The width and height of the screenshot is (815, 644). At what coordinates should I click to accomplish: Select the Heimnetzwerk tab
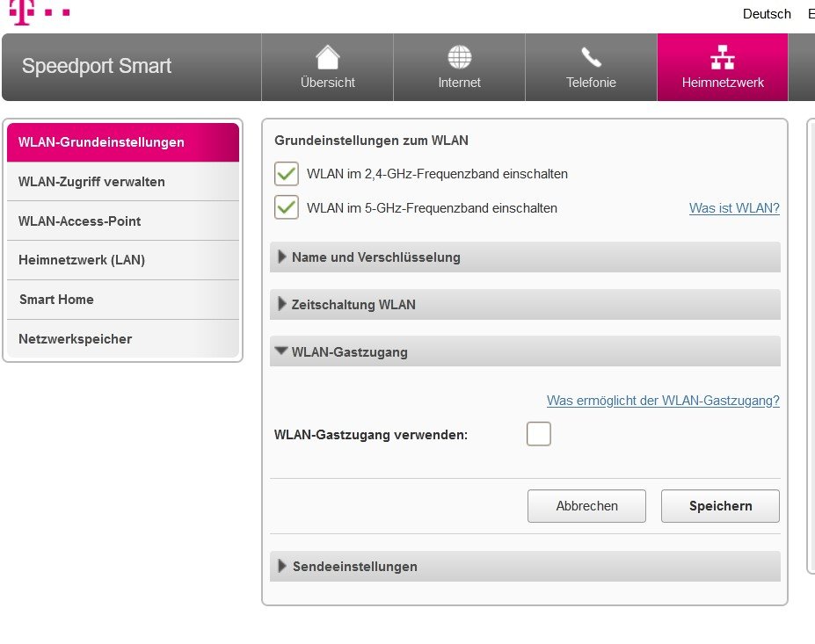(x=723, y=68)
